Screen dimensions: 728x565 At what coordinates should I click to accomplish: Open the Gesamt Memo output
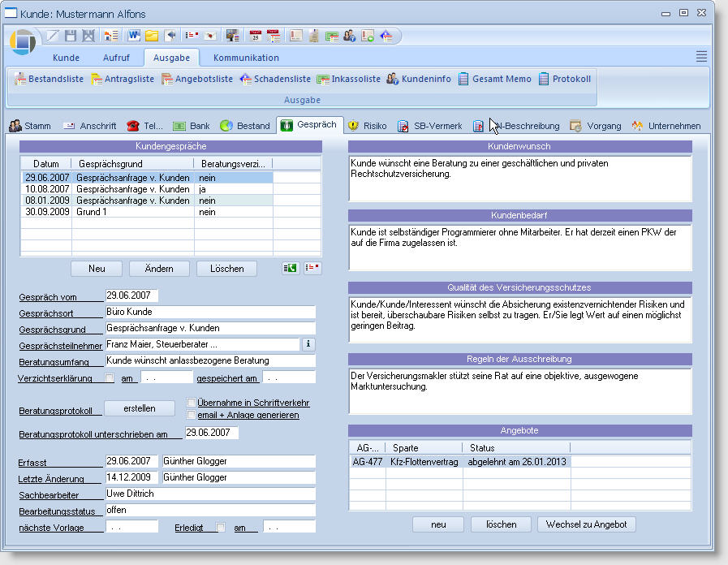coord(494,79)
